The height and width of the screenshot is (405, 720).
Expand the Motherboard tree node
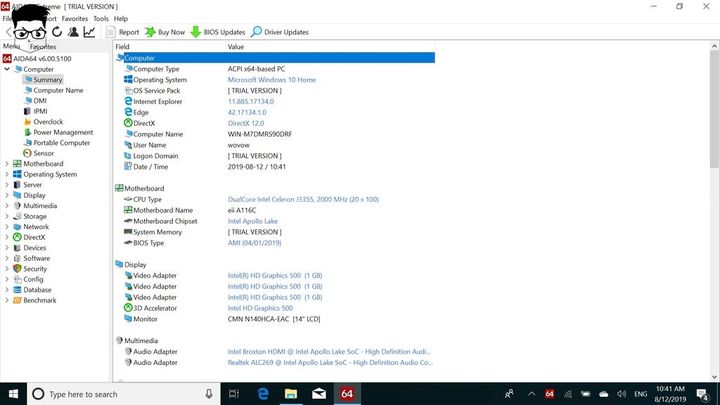click(6, 164)
